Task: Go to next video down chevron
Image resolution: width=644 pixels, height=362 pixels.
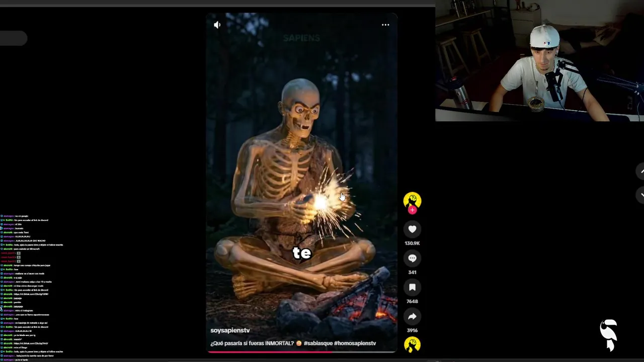Action: (641, 195)
